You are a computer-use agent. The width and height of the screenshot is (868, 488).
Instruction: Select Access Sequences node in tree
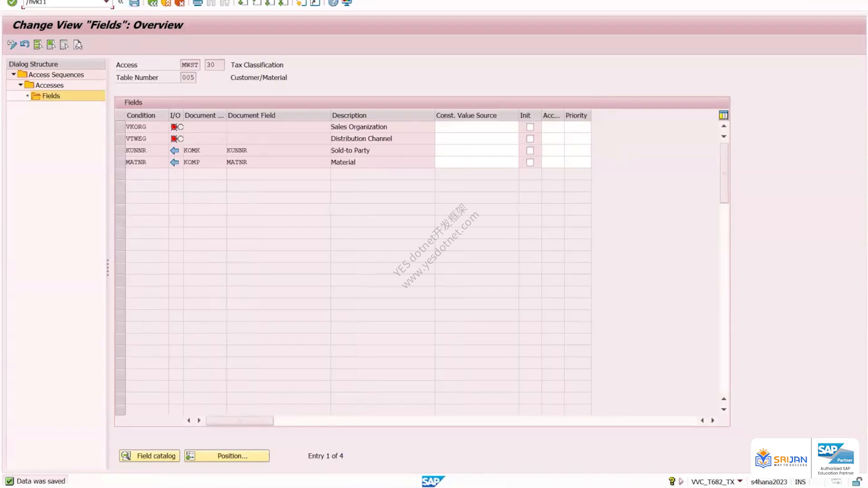[56, 75]
